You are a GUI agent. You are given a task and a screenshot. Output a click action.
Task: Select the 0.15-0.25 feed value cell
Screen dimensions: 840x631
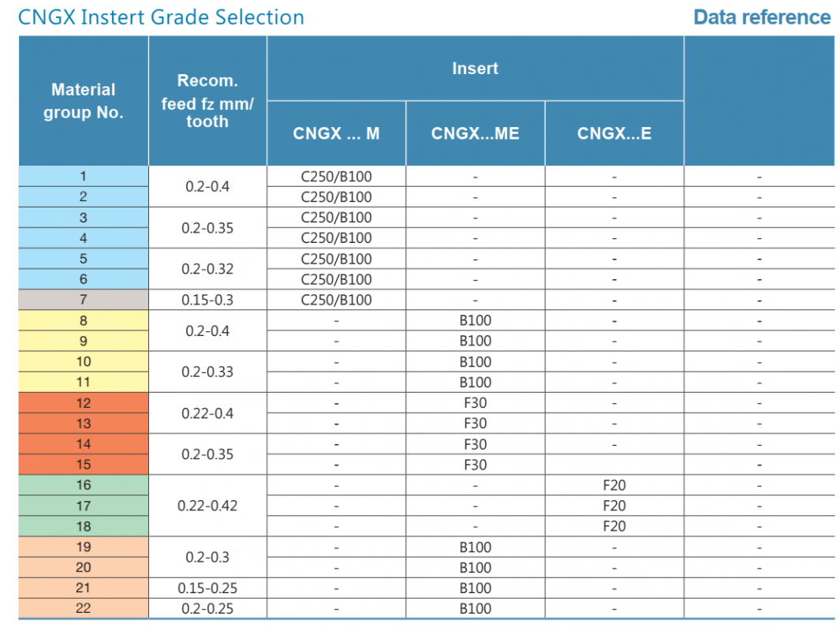207,588
